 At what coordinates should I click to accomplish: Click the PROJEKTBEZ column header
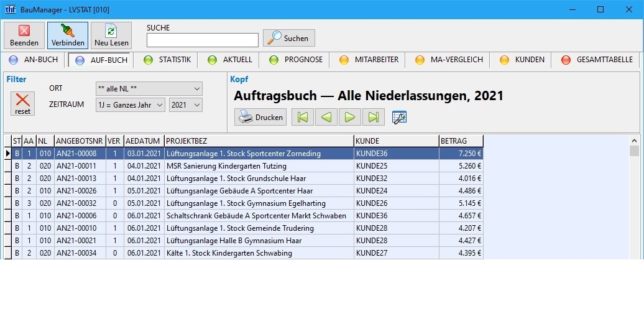pos(259,141)
